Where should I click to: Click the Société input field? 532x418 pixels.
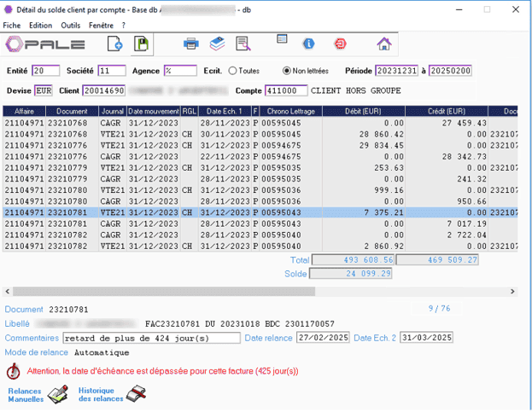click(112, 71)
